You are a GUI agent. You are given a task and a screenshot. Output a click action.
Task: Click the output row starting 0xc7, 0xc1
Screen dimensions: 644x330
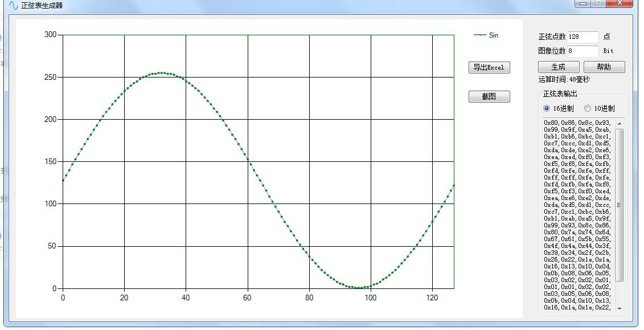tap(577, 212)
